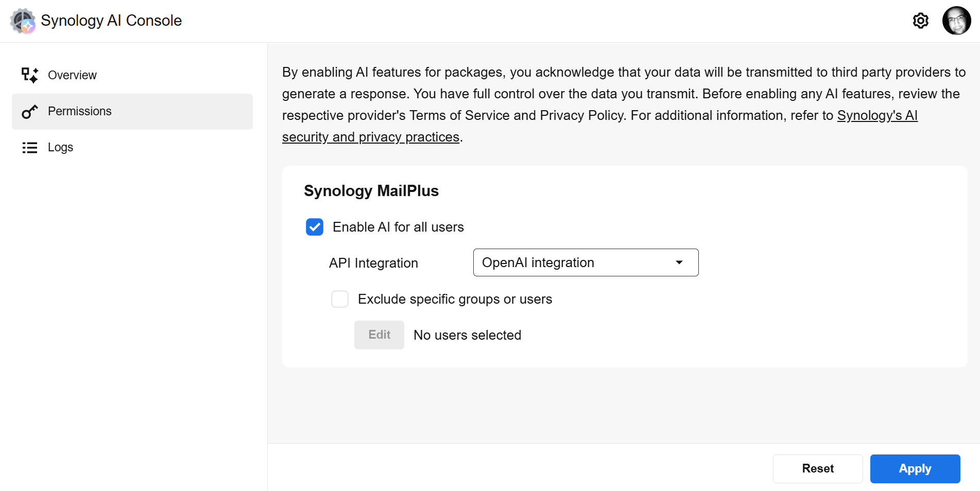Click the dropdown arrow on OpenAI integration
The image size is (980, 491).
click(679, 262)
